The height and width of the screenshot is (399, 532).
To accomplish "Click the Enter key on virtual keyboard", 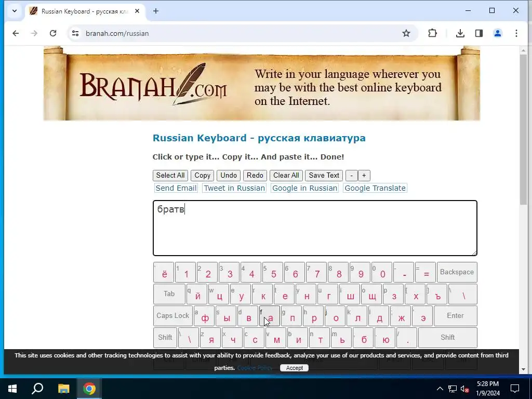I will (455, 315).
